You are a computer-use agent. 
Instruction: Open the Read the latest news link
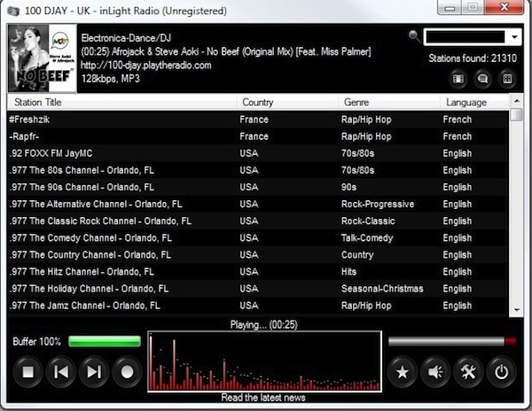(x=263, y=398)
